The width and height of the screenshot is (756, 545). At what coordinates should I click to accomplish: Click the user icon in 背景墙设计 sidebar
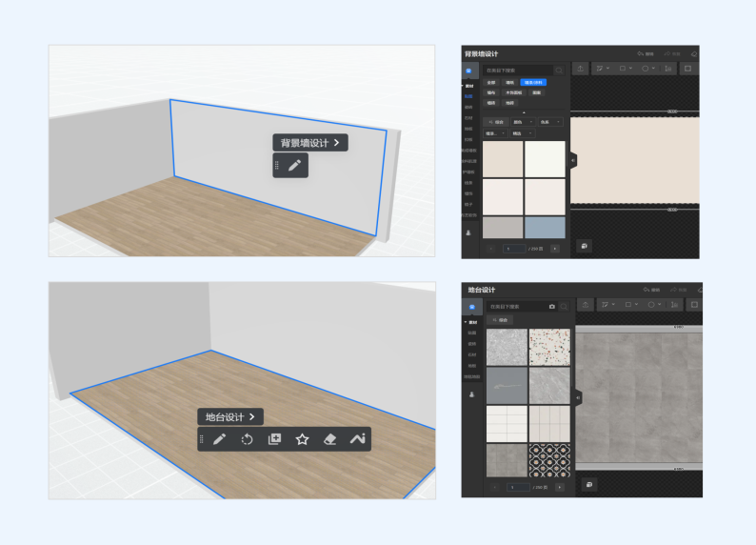click(x=468, y=232)
